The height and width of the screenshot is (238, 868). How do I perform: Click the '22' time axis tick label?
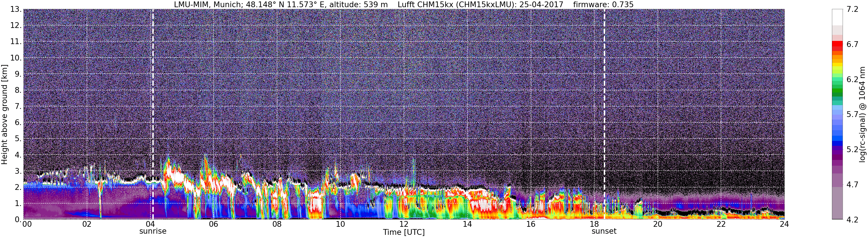coord(721,224)
